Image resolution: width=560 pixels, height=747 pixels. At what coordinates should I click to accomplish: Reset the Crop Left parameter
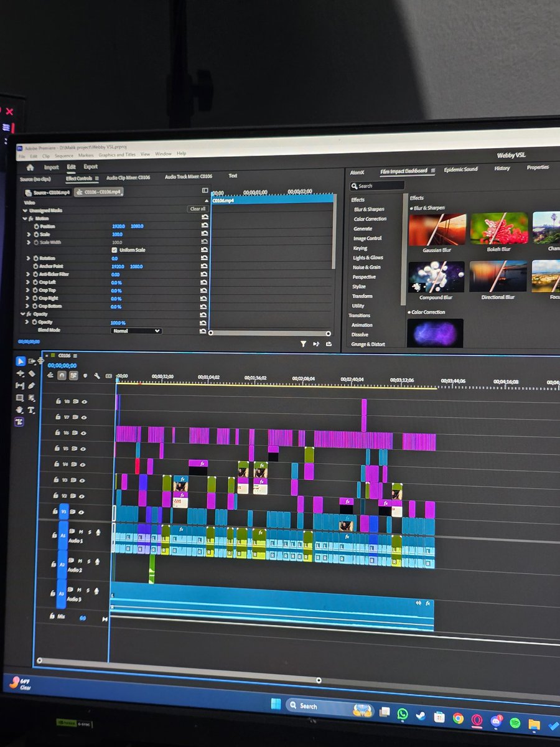[x=204, y=283]
